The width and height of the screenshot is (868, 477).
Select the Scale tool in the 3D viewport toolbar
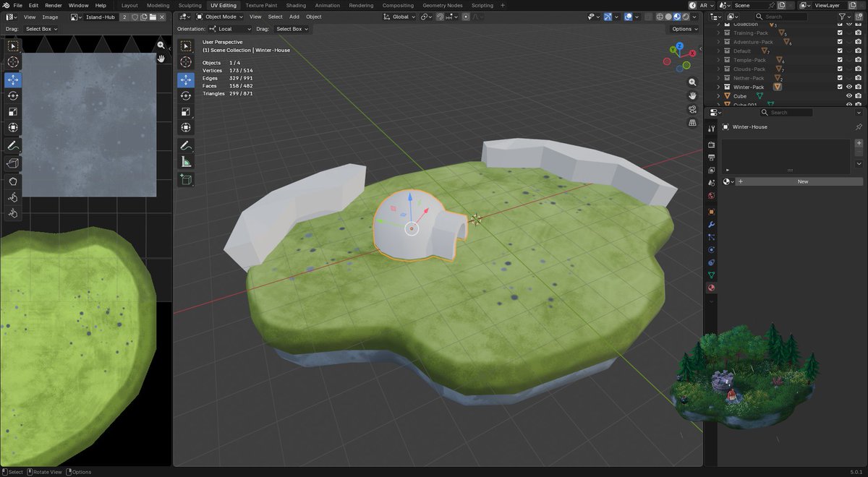pyautogui.click(x=186, y=111)
